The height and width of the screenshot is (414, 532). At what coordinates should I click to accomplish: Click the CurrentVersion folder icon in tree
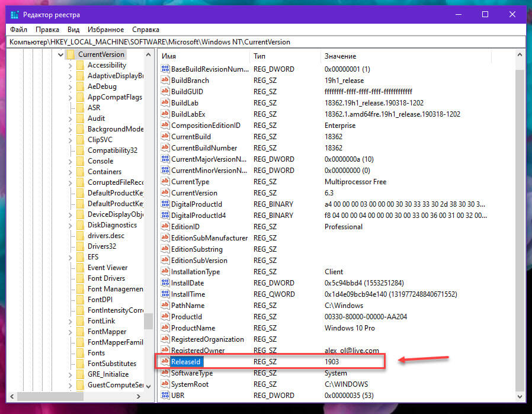point(70,54)
